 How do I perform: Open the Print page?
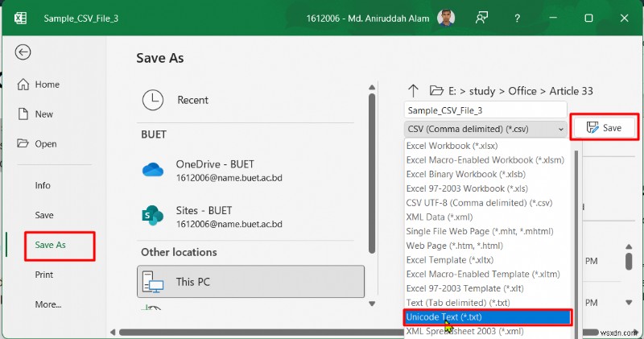[44, 275]
